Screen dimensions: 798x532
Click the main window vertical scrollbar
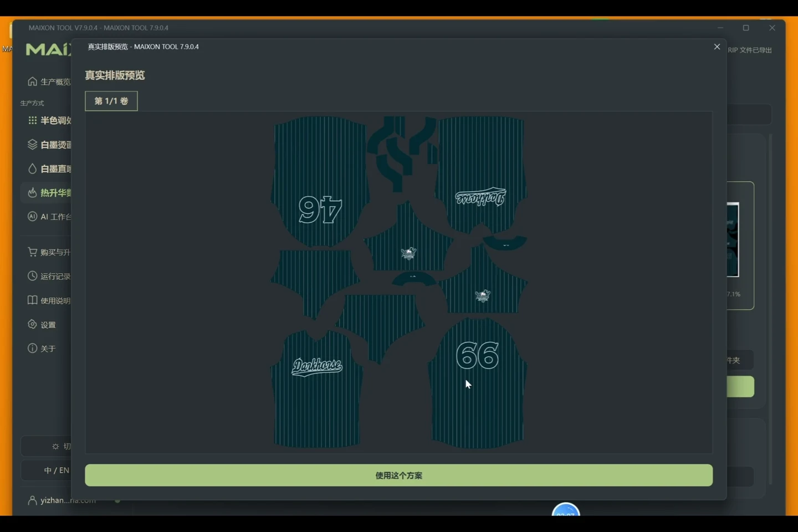[x=770, y=308]
